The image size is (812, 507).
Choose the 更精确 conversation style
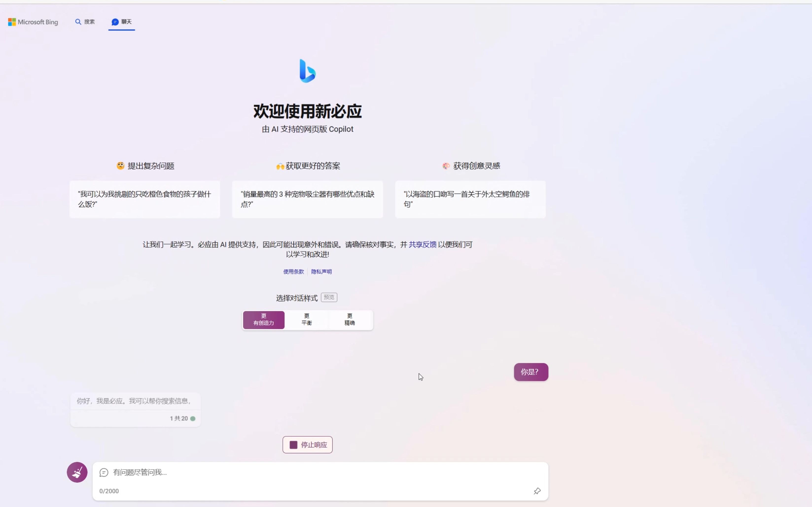pos(350,320)
